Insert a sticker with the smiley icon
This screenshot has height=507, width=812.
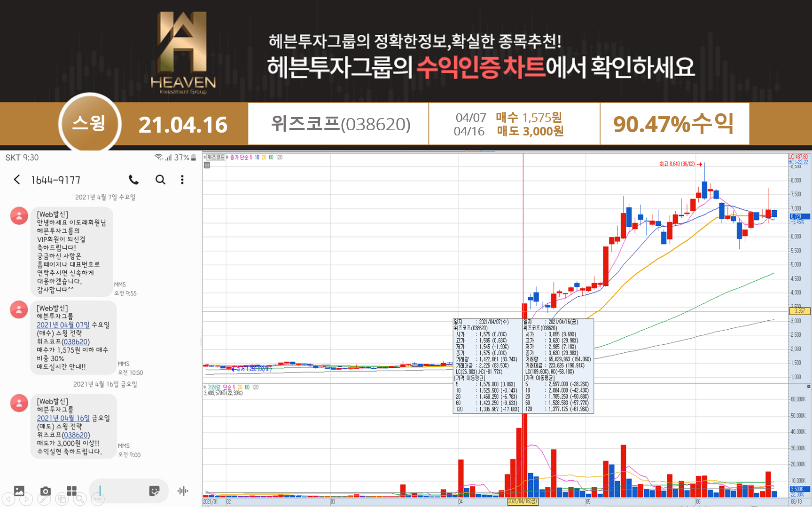coord(154,491)
